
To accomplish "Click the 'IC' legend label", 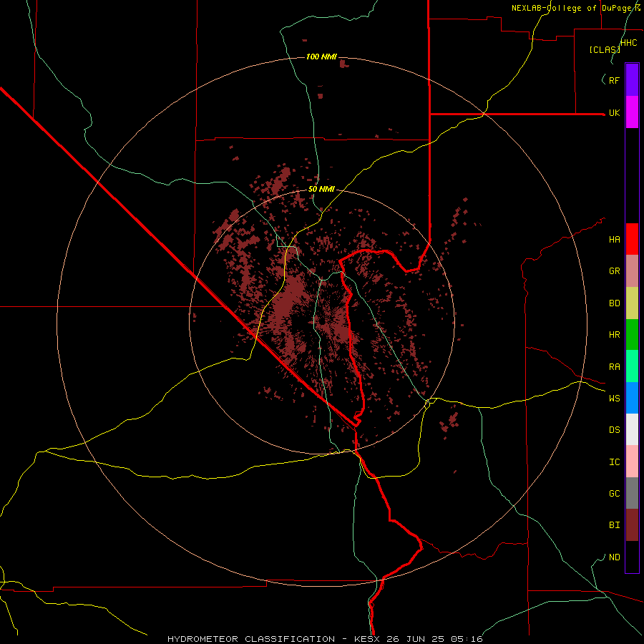I will point(614,462).
